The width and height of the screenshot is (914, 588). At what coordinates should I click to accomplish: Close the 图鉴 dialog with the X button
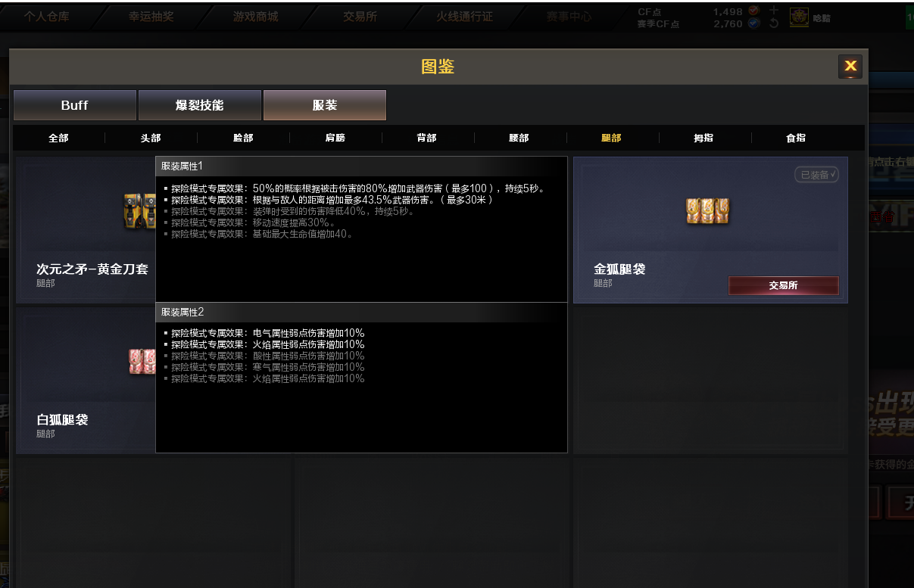(850, 67)
